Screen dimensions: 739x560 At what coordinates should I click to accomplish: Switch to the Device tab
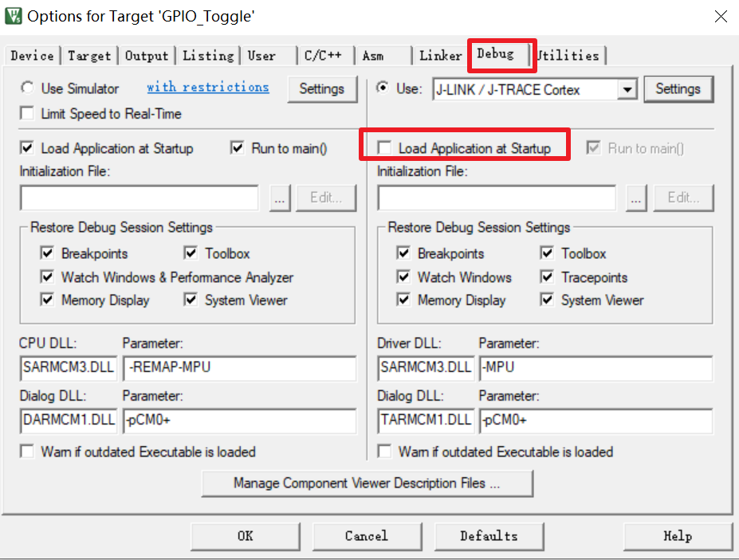coord(32,56)
